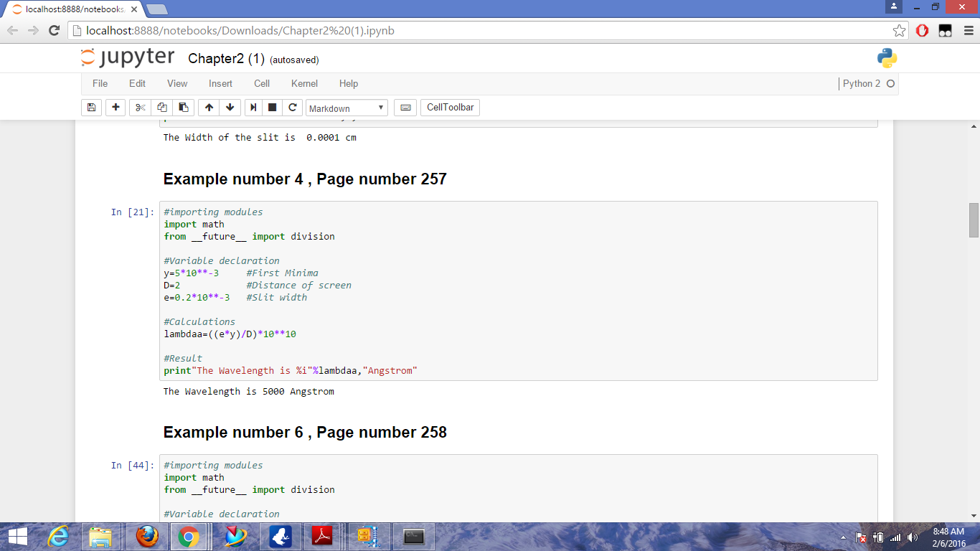Interrupt kernel with the stop icon
This screenshot has height=551, width=980.
[273, 108]
